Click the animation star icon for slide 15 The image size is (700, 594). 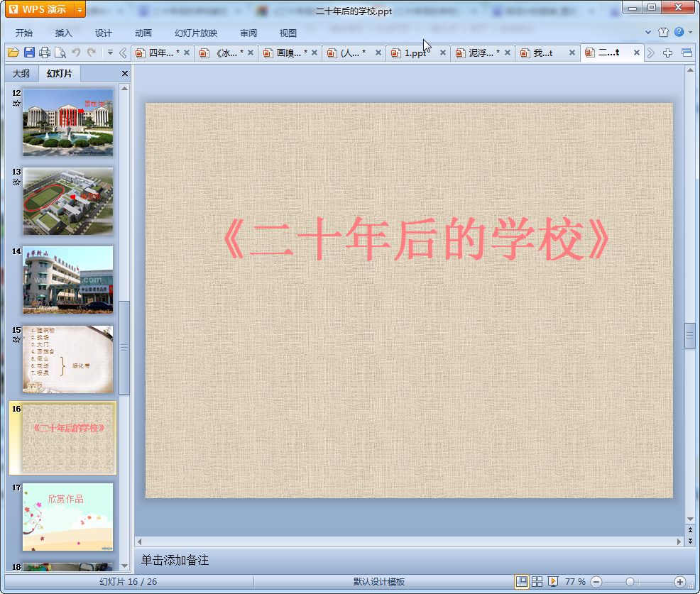point(16,340)
